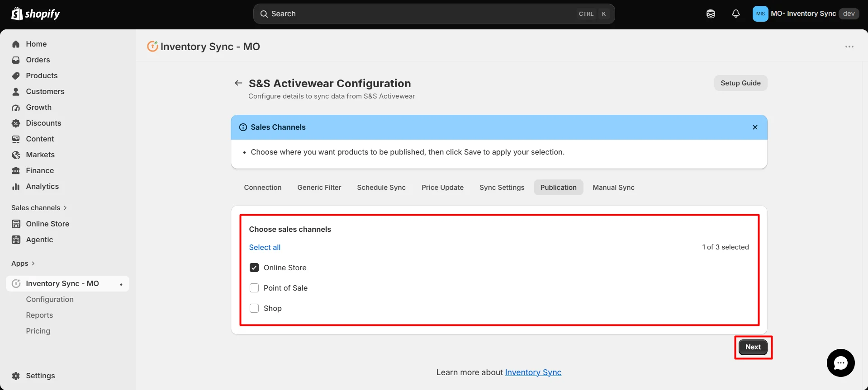
Task: Focus the Search field
Action: pyautogui.click(x=434, y=14)
